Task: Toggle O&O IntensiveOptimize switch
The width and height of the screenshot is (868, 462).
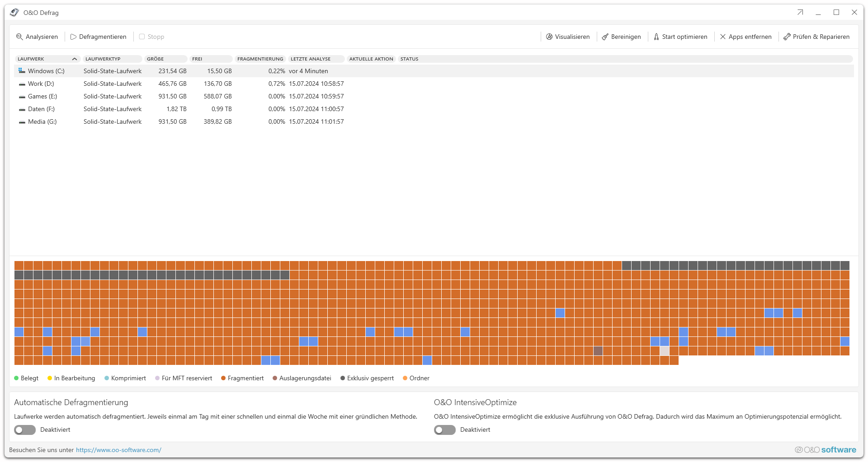Action: [445, 430]
